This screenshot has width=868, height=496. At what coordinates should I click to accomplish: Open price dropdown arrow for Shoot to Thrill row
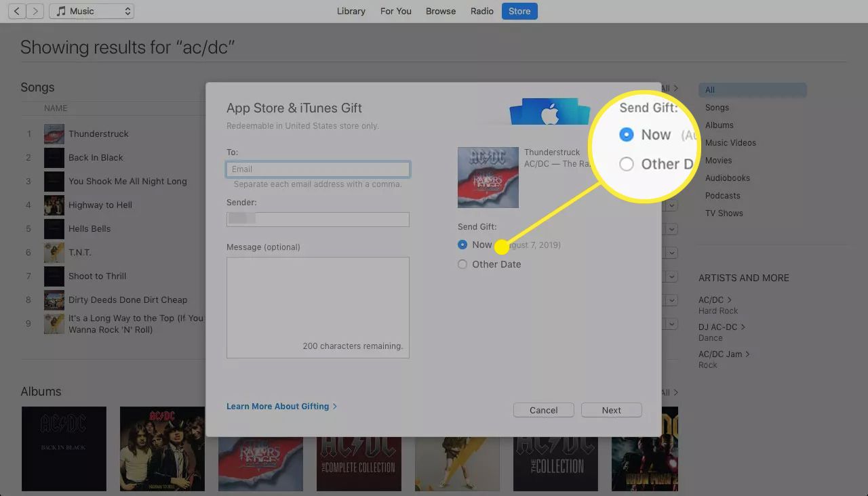coord(671,276)
